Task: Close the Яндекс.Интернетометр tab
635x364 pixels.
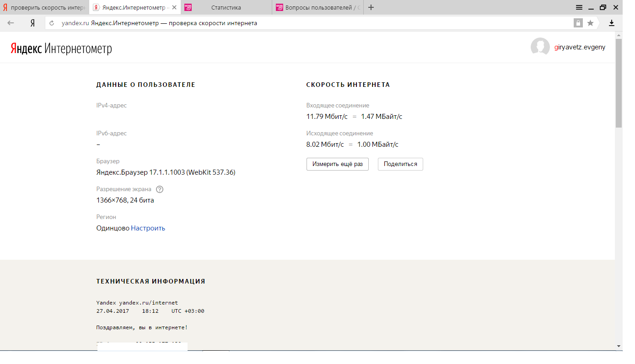Action: (173, 7)
